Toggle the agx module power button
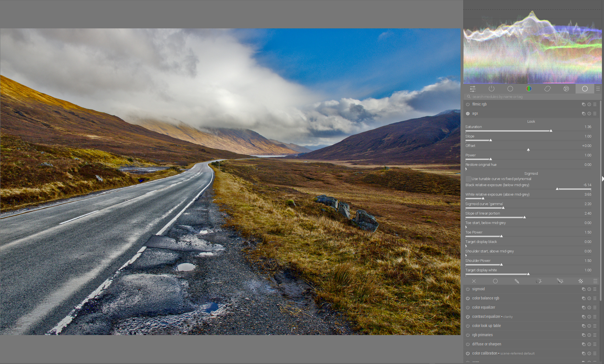The height and width of the screenshot is (364, 604). coord(468,114)
